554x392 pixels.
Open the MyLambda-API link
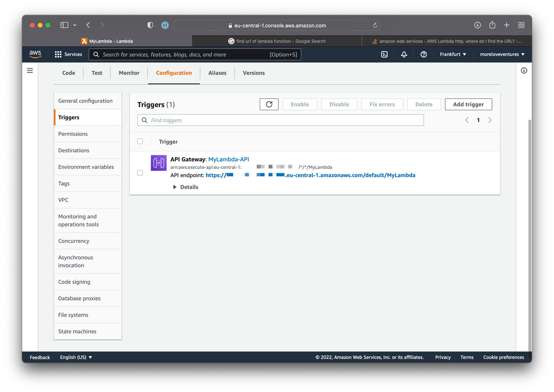click(229, 159)
